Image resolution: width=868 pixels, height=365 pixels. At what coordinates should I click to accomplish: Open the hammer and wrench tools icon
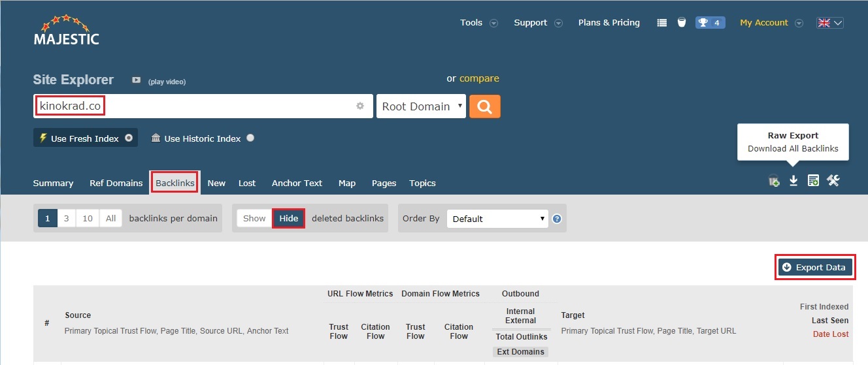(x=833, y=181)
